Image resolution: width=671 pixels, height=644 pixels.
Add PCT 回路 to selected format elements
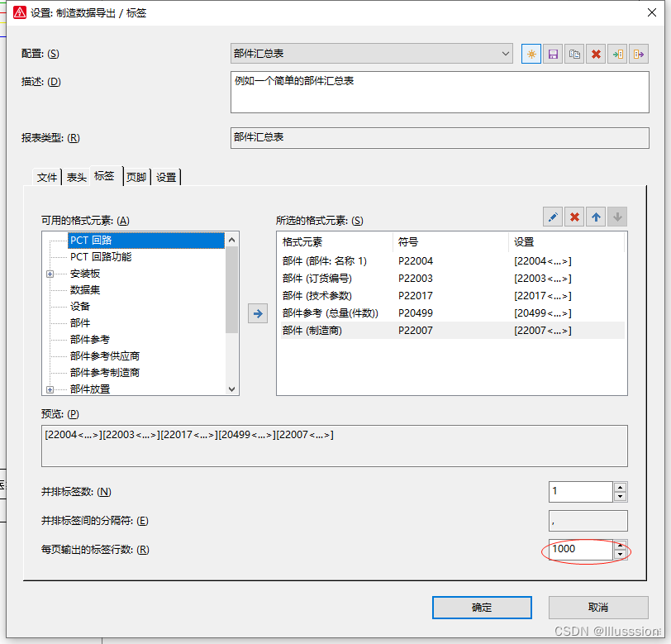(x=256, y=313)
